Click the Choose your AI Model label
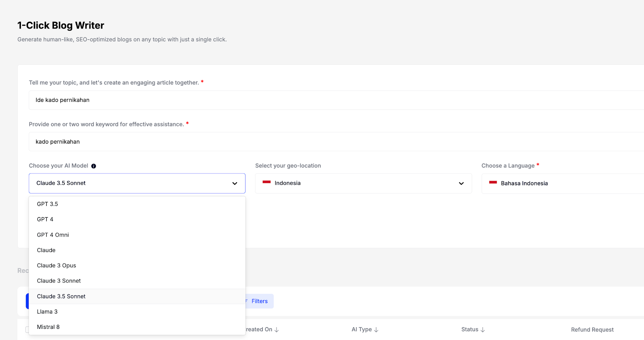Viewport: 644px width, 340px height. pyautogui.click(x=58, y=166)
